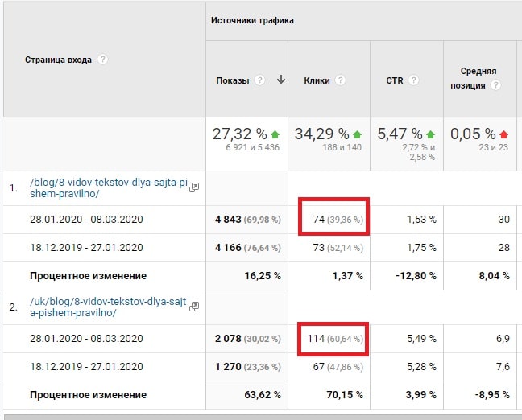Select row number 2.
Screen dimensions: 522x420
[x=14, y=307]
